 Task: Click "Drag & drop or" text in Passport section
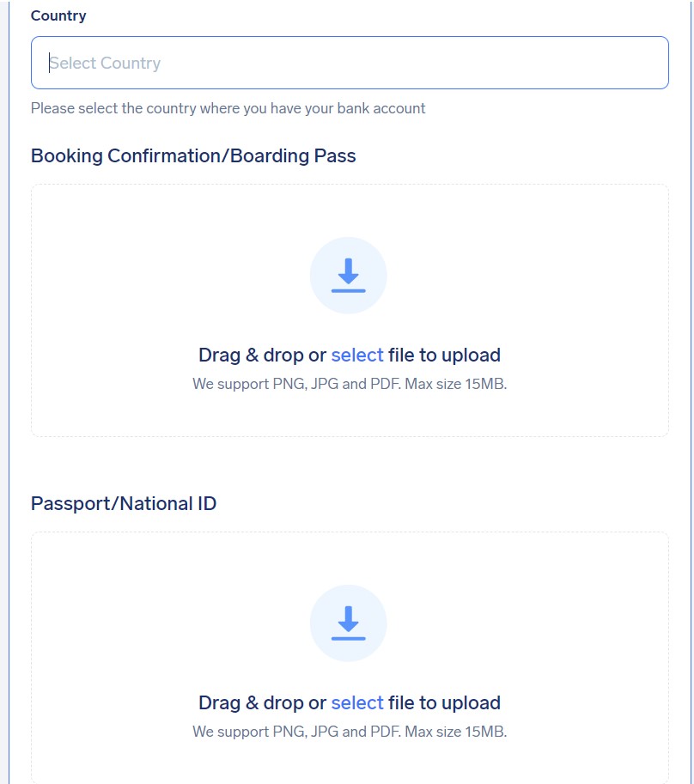pyautogui.click(x=262, y=703)
